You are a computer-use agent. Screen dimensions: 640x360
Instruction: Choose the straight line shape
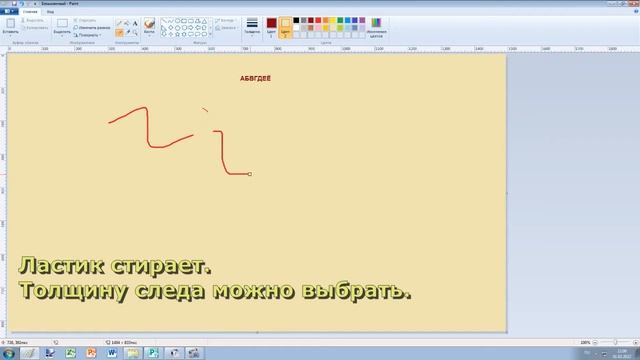164,21
